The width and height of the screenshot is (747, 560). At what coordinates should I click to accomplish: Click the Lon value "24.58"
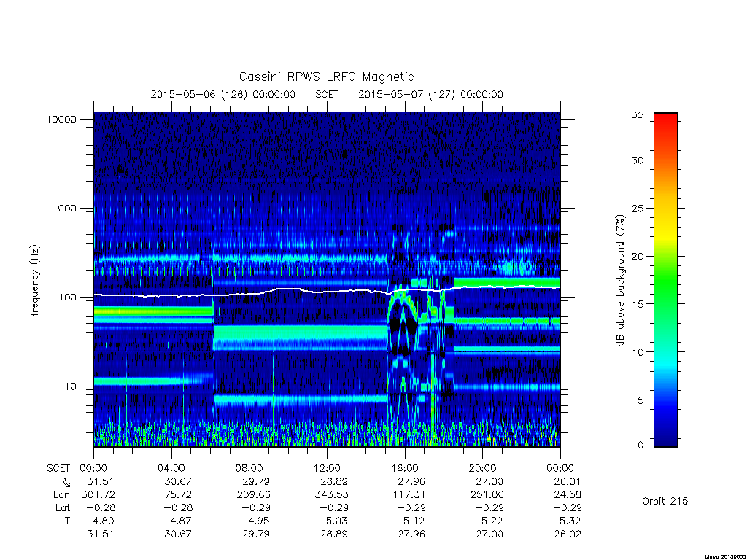(568, 495)
